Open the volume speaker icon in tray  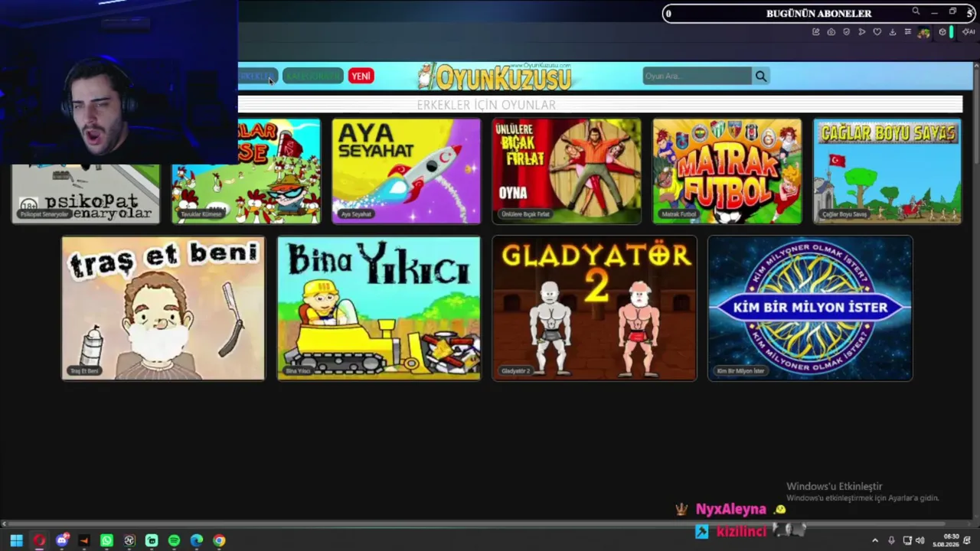click(x=920, y=540)
